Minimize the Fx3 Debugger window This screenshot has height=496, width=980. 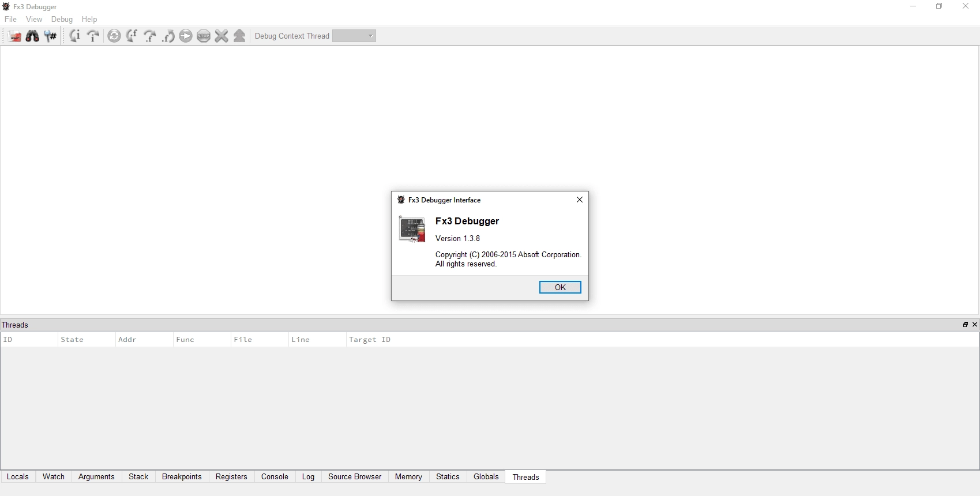[913, 6]
